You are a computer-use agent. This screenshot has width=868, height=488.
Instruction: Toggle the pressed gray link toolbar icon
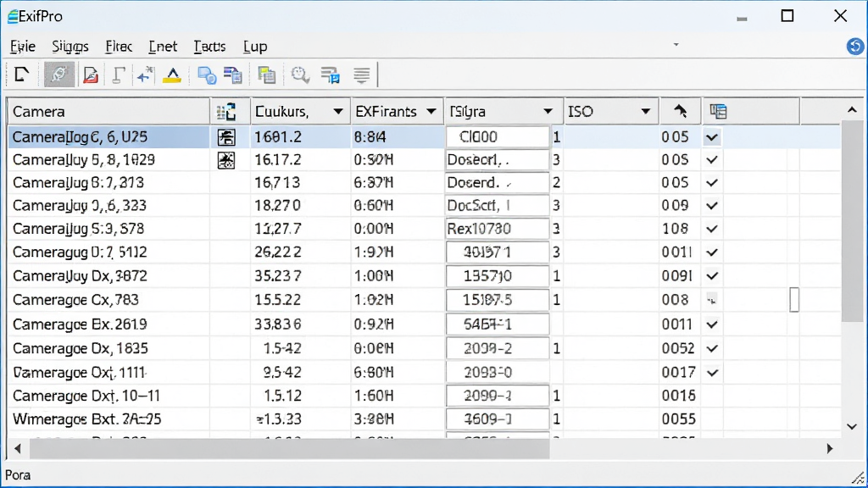(59, 75)
